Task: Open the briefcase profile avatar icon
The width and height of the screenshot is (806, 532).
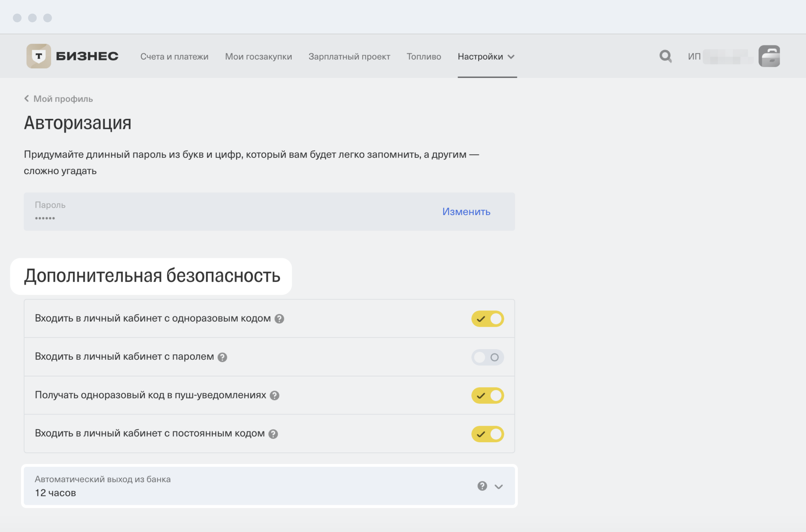Action: coord(769,56)
